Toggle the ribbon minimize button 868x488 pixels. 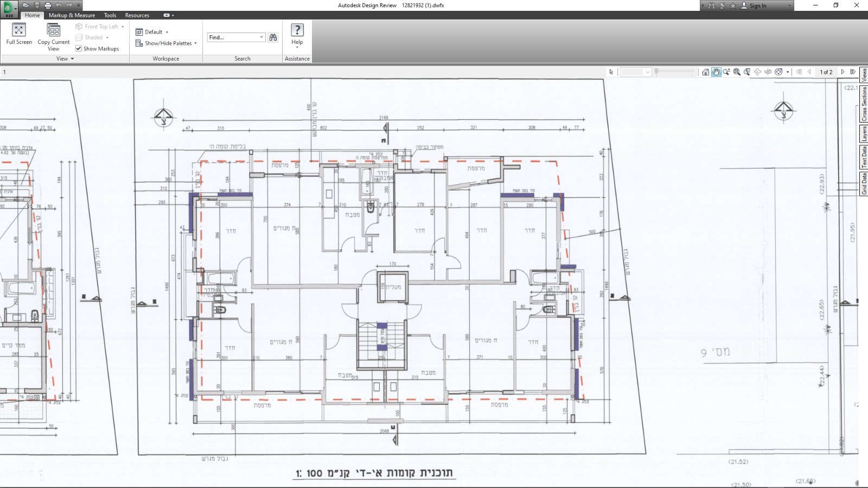167,15
